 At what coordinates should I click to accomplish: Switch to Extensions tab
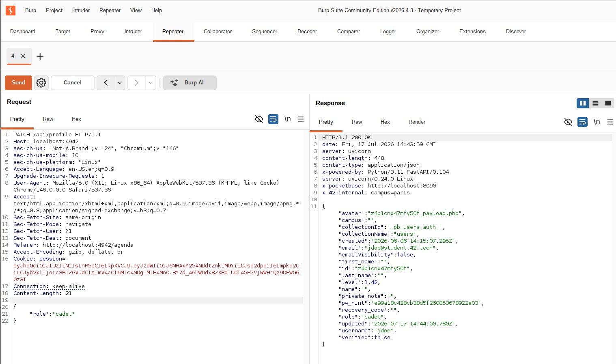(472, 32)
